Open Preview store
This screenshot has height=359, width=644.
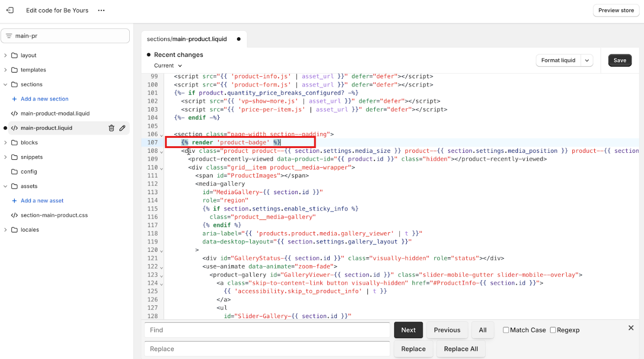click(616, 10)
